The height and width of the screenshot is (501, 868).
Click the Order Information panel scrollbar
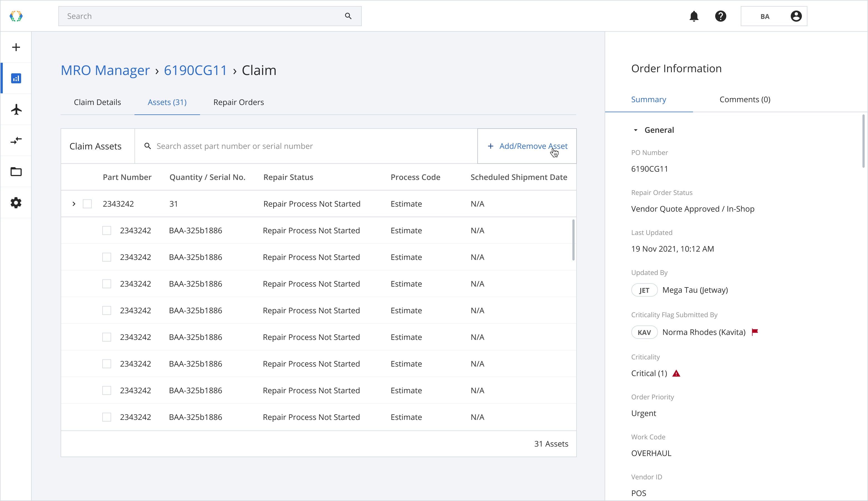863,141
